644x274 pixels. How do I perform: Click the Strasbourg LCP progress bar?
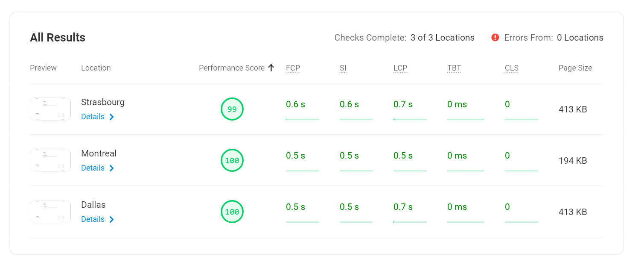coord(410,119)
